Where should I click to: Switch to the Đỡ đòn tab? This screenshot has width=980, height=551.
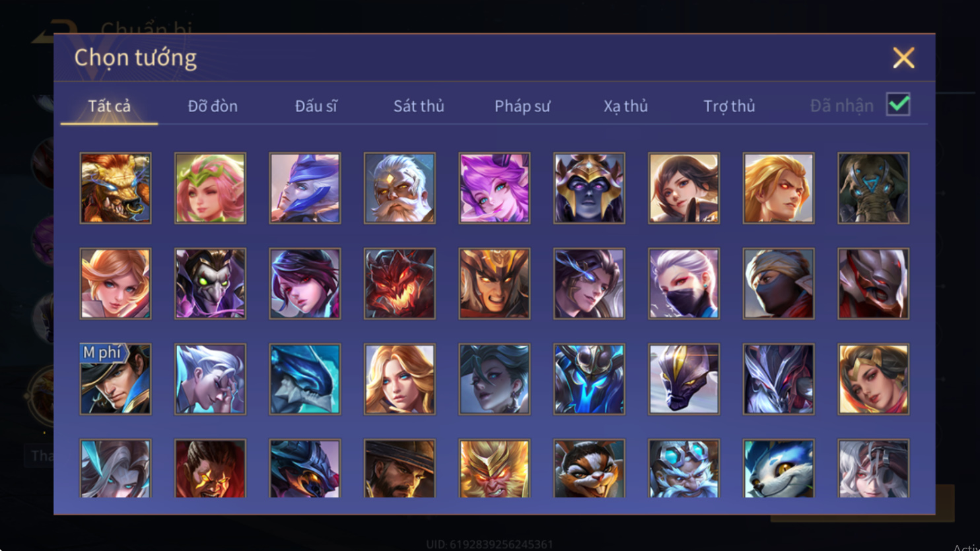point(213,106)
